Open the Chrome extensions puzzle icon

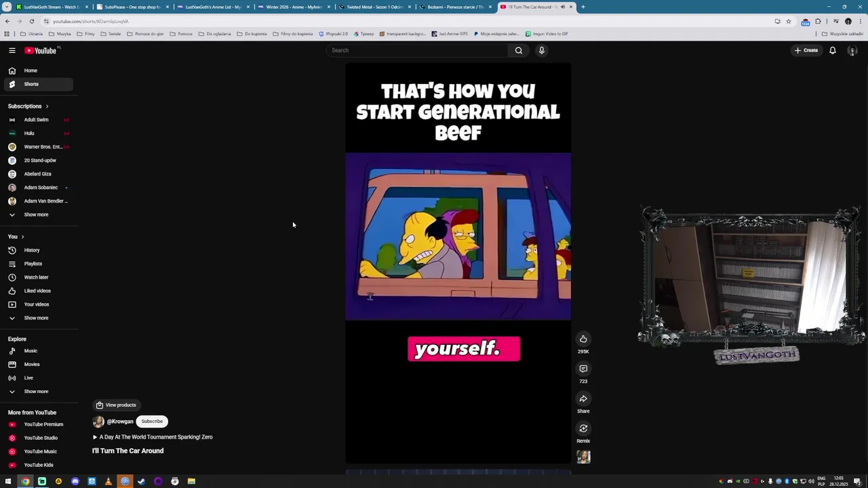(x=818, y=21)
